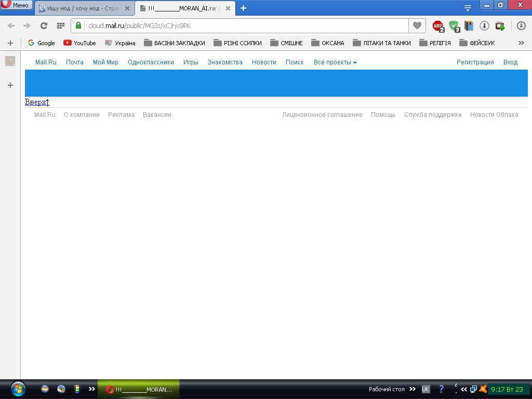Open Лицензионное соглашение link

point(322,115)
